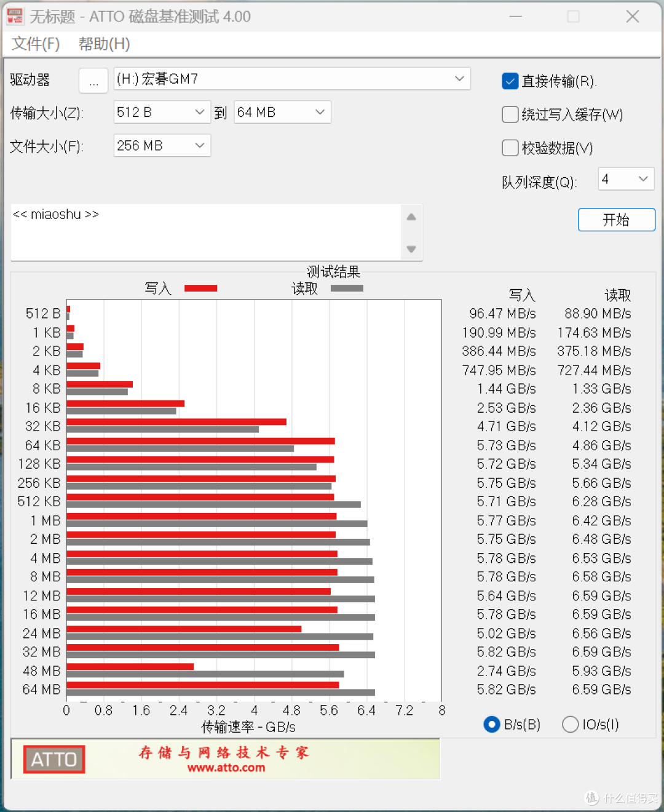Click the gray 读取 legend swatch
Viewport: 664px width, 812px height.
(346, 287)
